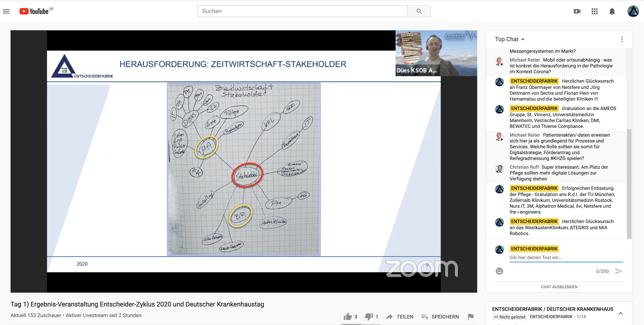Open the create video camera icon

(577, 11)
